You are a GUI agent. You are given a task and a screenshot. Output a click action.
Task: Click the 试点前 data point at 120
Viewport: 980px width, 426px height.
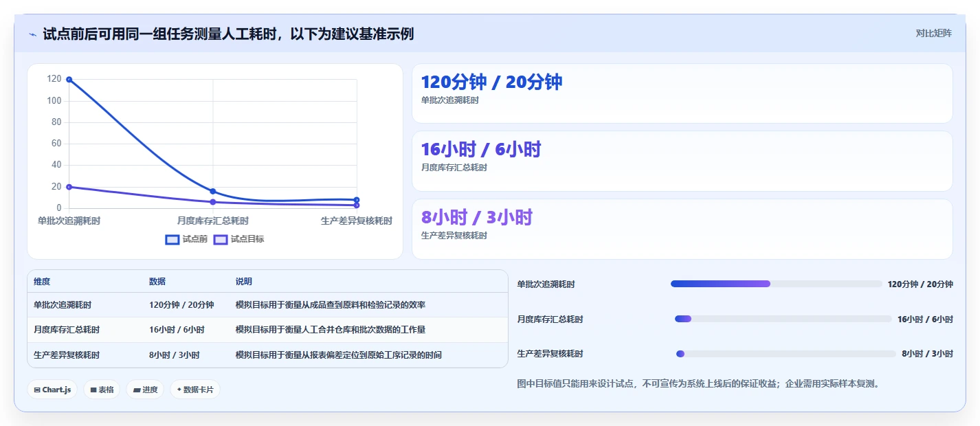point(69,80)
